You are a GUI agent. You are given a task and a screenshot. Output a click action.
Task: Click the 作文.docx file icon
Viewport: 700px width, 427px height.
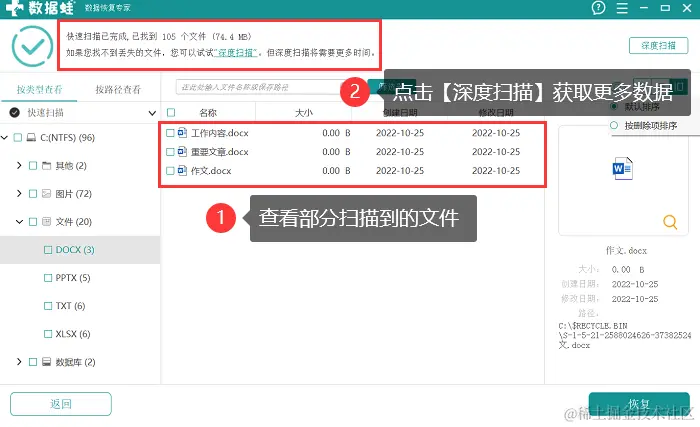pyautogui.click(x=182, y=171)
